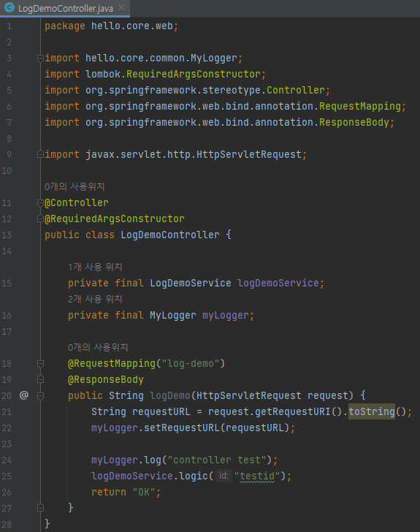The width and height of the screenshot is (420, 532).
Task: Click the myLogger field name on line 16
Action: tap(226, 316)
